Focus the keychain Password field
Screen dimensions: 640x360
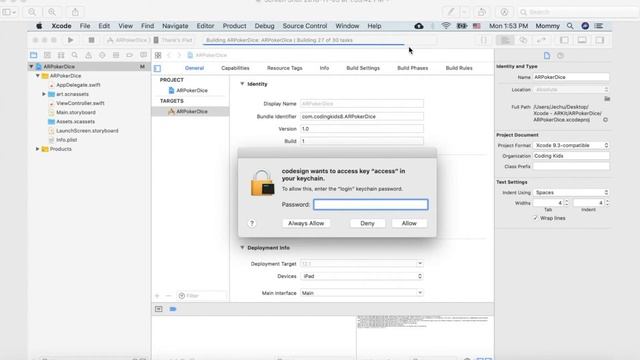(x=371, y=204)
